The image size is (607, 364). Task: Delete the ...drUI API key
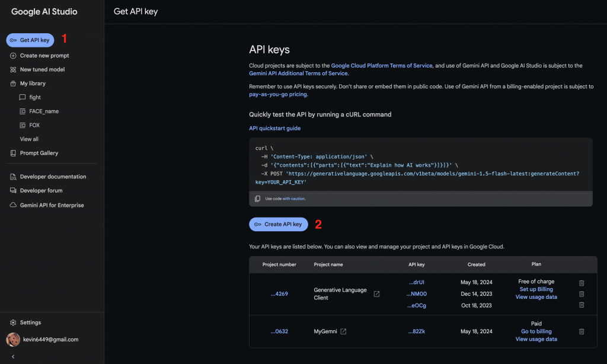pyautogui.click(x=582, y=283)
